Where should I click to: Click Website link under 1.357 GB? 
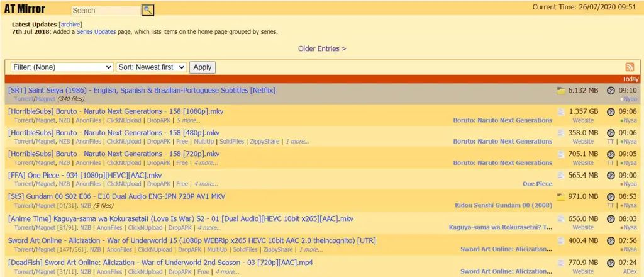[583, 120]
